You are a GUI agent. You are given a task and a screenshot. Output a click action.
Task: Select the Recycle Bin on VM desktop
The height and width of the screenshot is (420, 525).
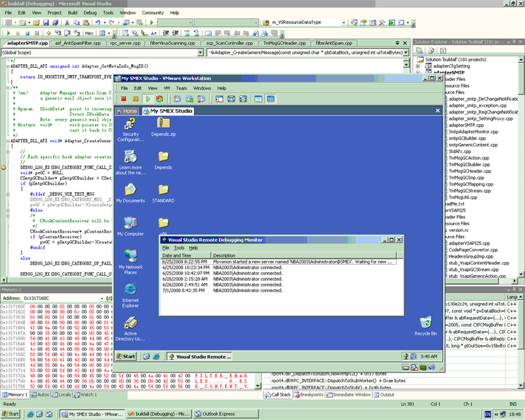(x=425, y=326)
